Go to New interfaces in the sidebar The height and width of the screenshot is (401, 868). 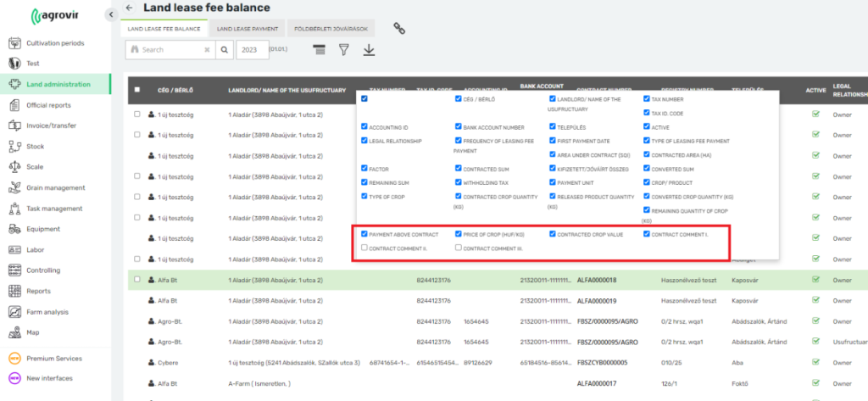tap(49, 378)
